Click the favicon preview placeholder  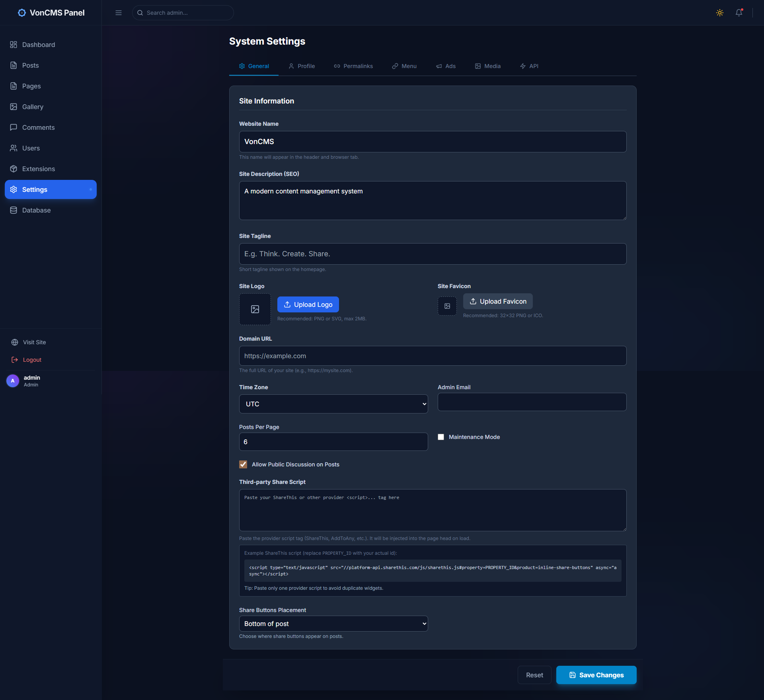point(447,306)
